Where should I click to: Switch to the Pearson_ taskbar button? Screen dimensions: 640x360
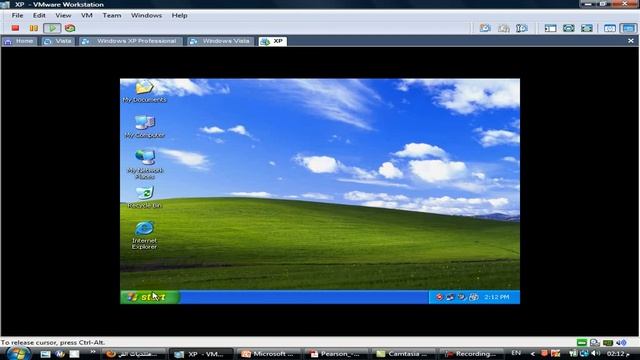point(335,354)
